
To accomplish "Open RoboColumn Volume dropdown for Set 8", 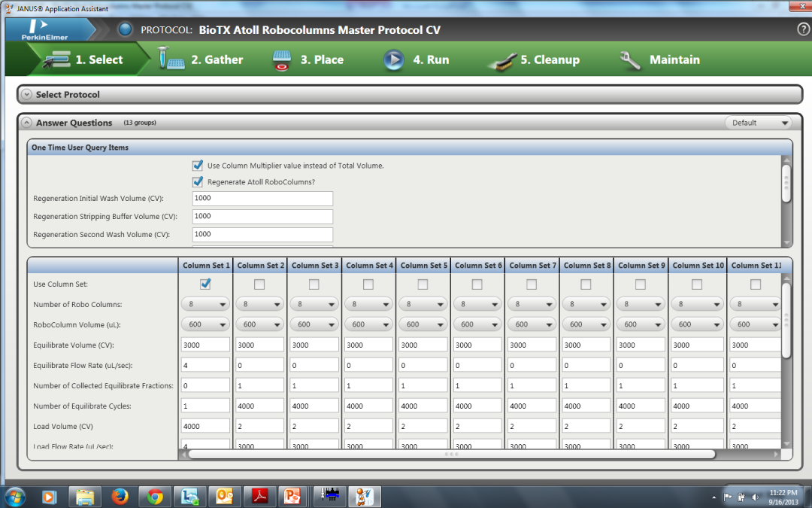I will pos(586,324).
